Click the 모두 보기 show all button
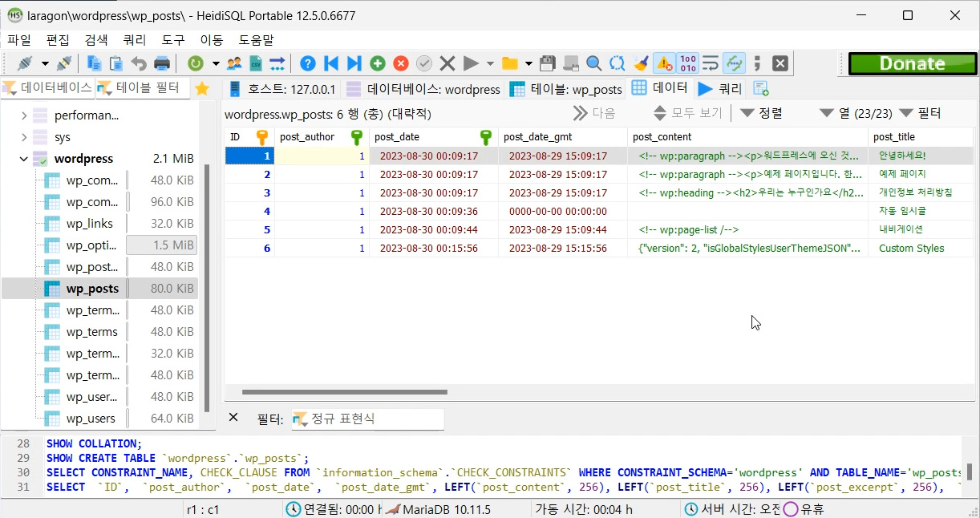The height and width of the screenshot is (518, 980). pos(688,113)
